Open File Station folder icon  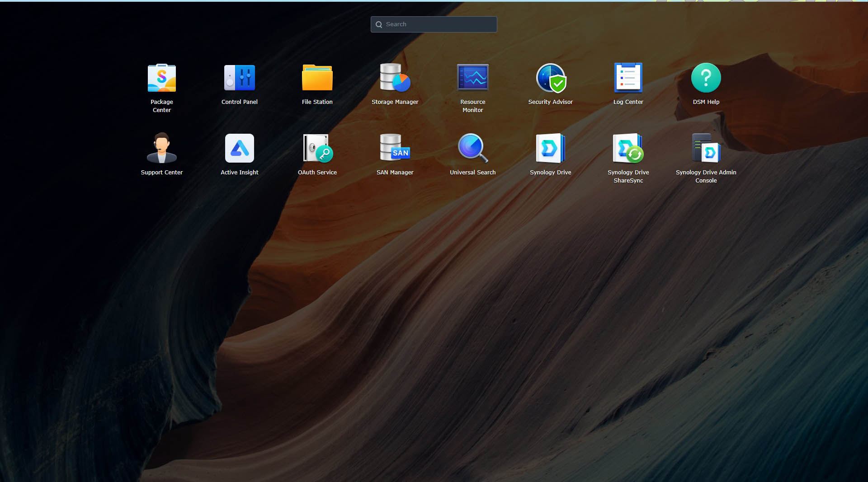[317, 78]
